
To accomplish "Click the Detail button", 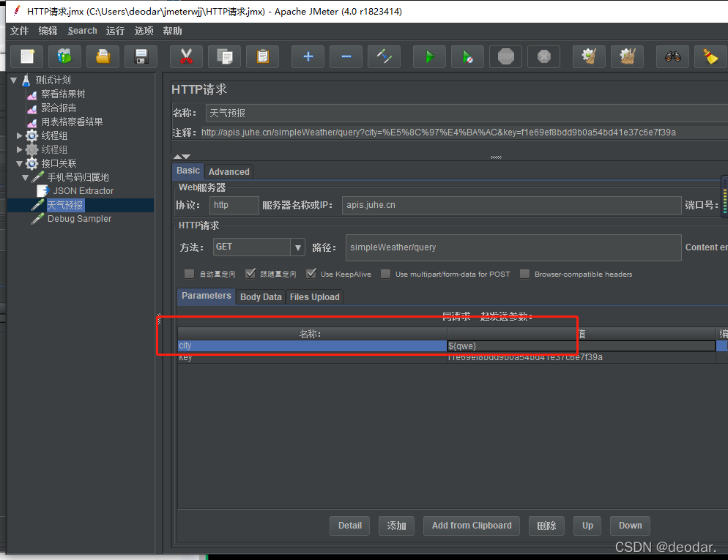I will pyautogui.click(x=349, y=526).
